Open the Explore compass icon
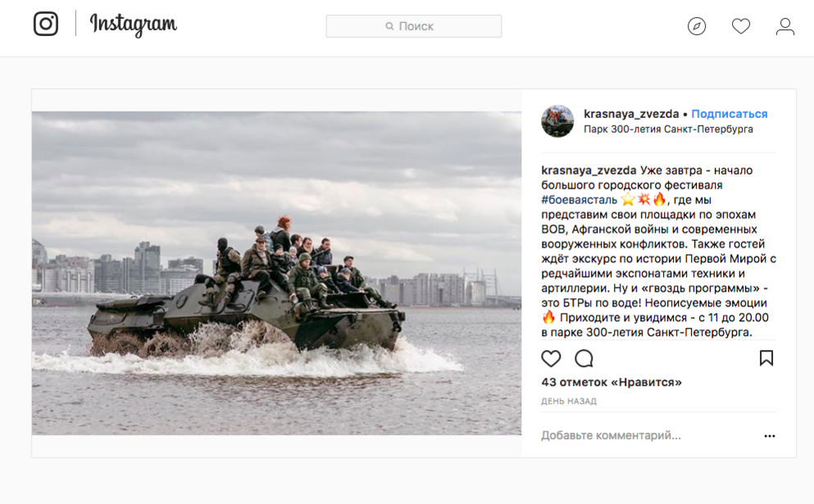Screen dimensions: 814x504 [x=697, y=26]
